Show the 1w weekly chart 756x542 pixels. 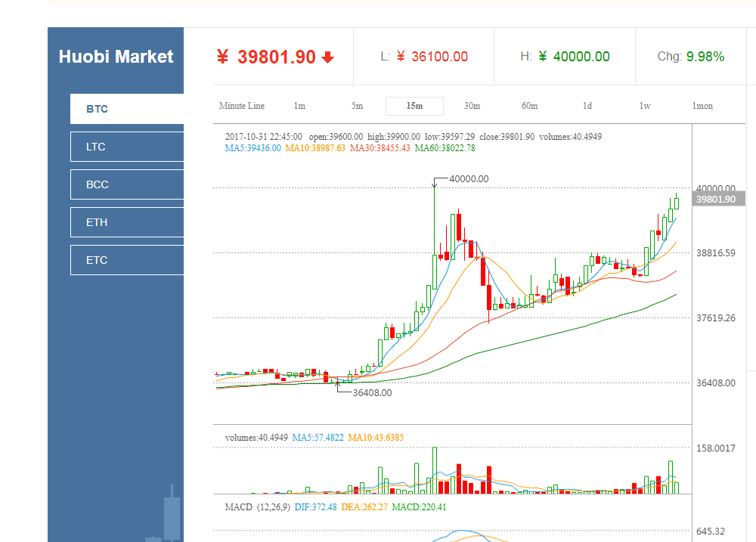click(645, 106)
